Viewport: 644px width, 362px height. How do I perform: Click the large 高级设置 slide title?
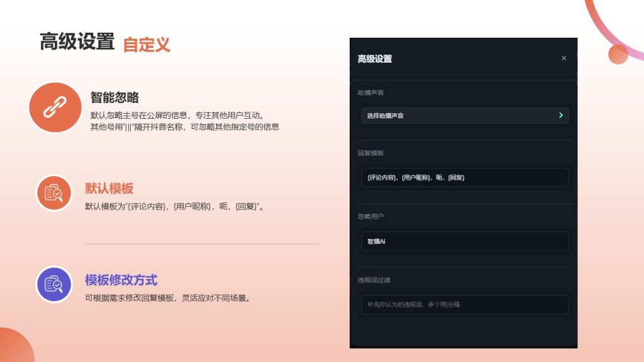point(77,42)
